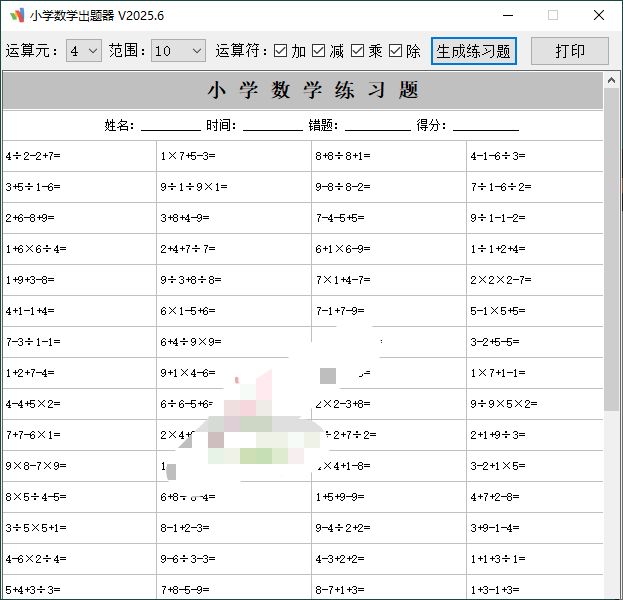Image resolution: width=623 pixels, height=600 pixels.
Task: Click the 时间 label
Action: (x=221, y=126)
